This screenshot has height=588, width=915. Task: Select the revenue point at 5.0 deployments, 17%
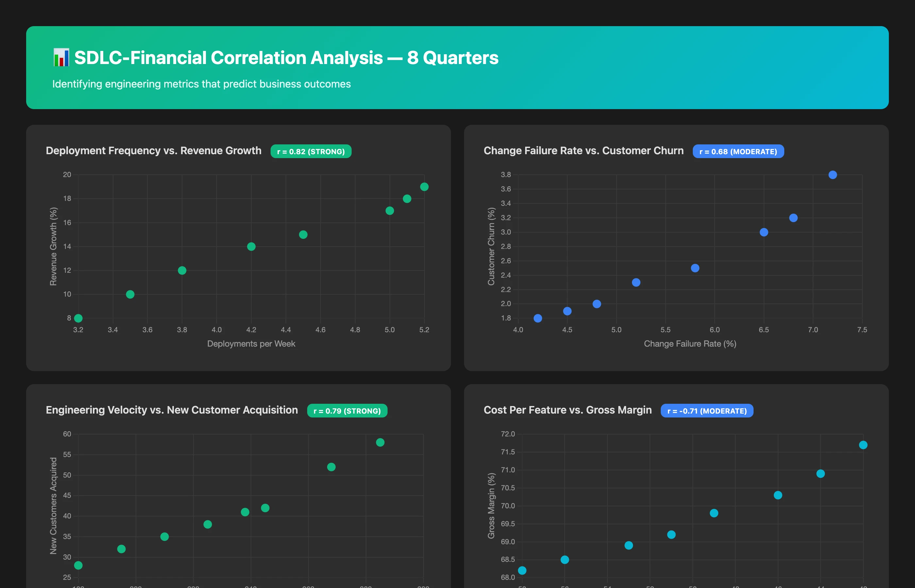click(390, 211)
